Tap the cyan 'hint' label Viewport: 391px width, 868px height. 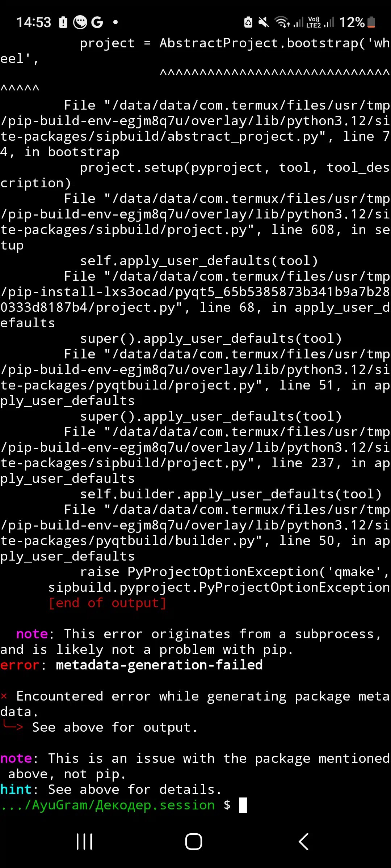[16, 789]
